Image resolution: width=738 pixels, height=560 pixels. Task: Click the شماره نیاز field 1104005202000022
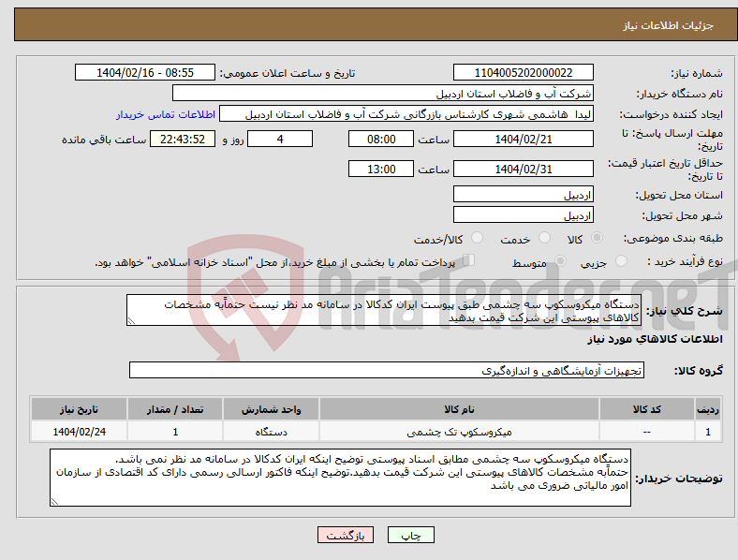(x=523, y=72)
